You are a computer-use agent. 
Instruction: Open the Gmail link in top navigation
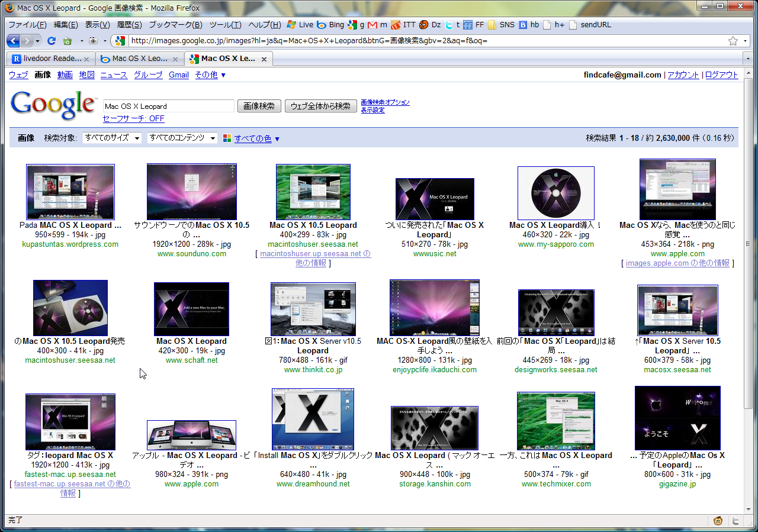click(179, 75)
